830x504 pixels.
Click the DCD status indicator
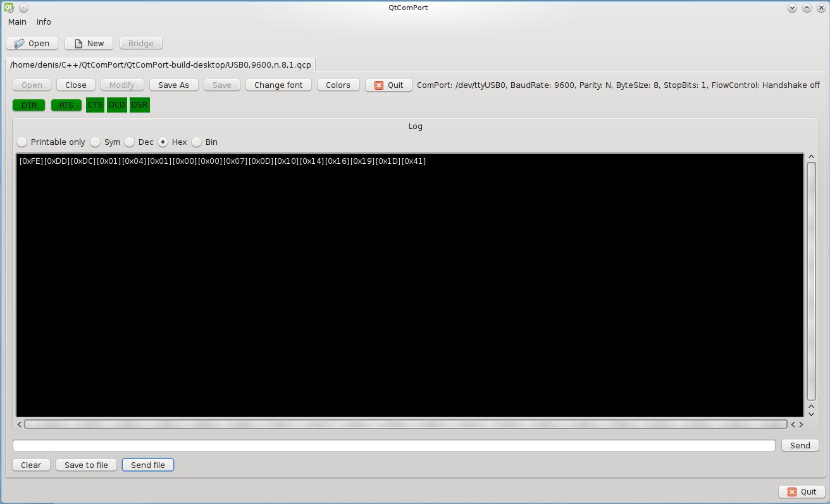117,105
